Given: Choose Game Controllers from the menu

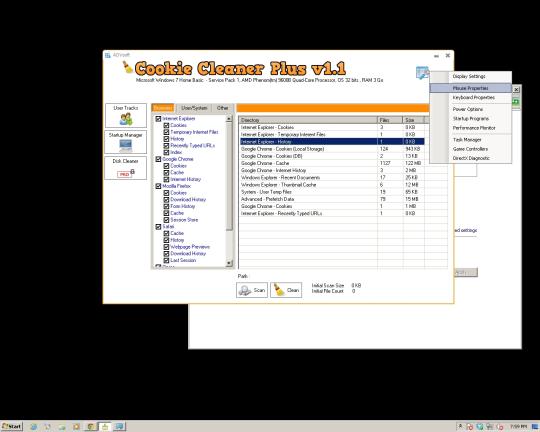Looking at the screenshot, I should click(470, 149).
